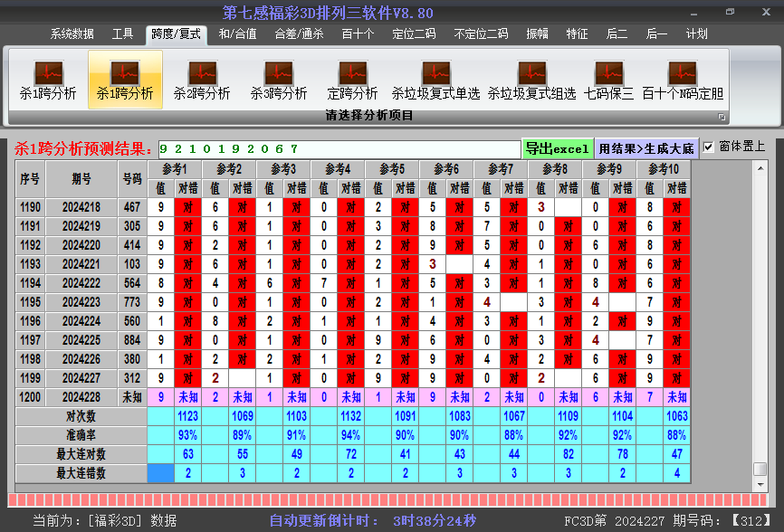Click the ribbon group launcher icon beside 请选择分析项目
Screen dimensions: 784x532
(x=722, y=117)
